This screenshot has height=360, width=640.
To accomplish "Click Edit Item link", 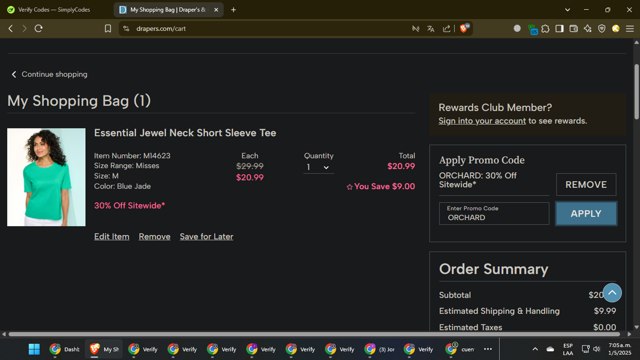I will (111, 237).
